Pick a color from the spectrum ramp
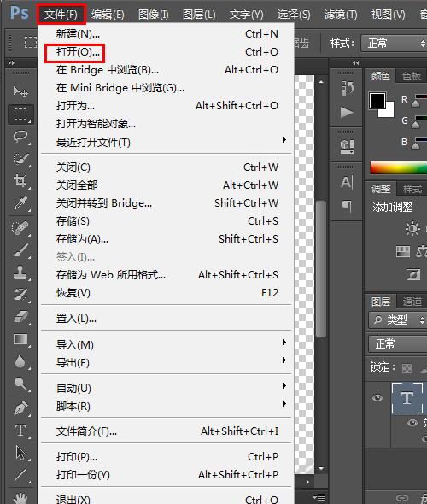427x504 pixels. [x=399, y=168]
